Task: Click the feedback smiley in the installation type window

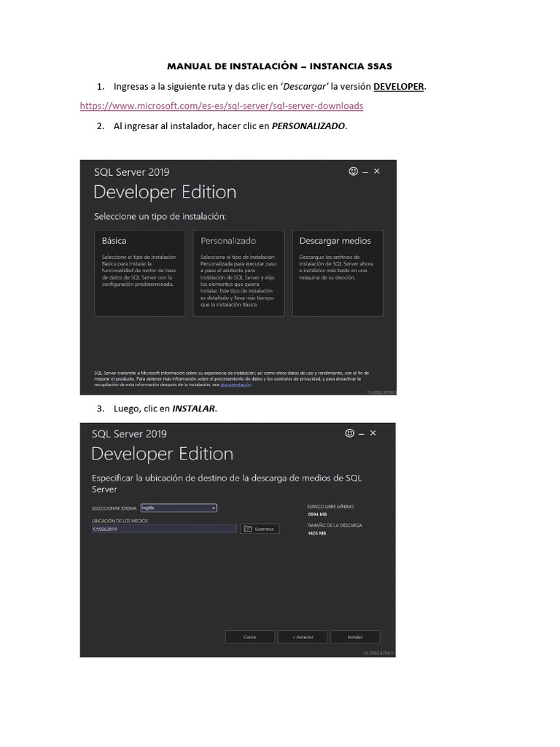Action: click(x=354, y=171)
